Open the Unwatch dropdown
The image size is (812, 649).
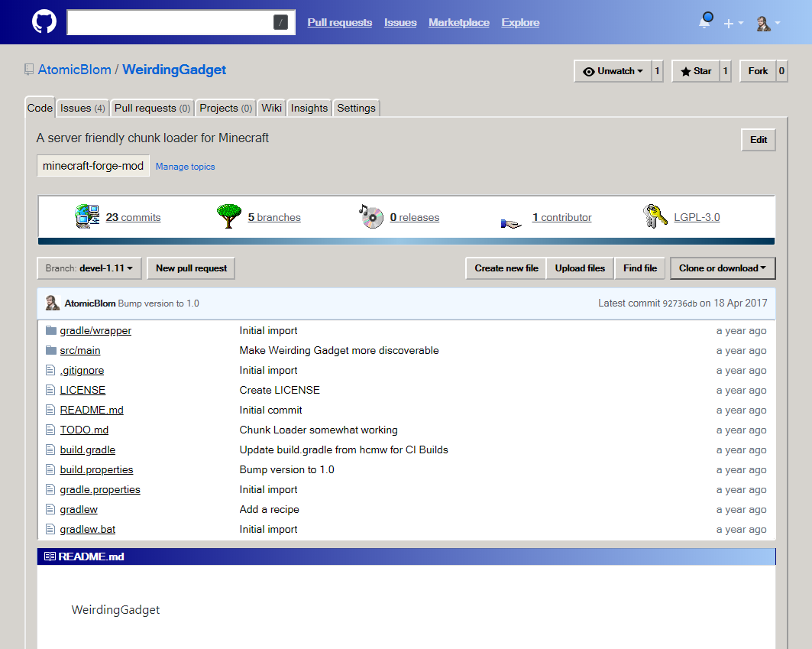(x=612, y=71)
